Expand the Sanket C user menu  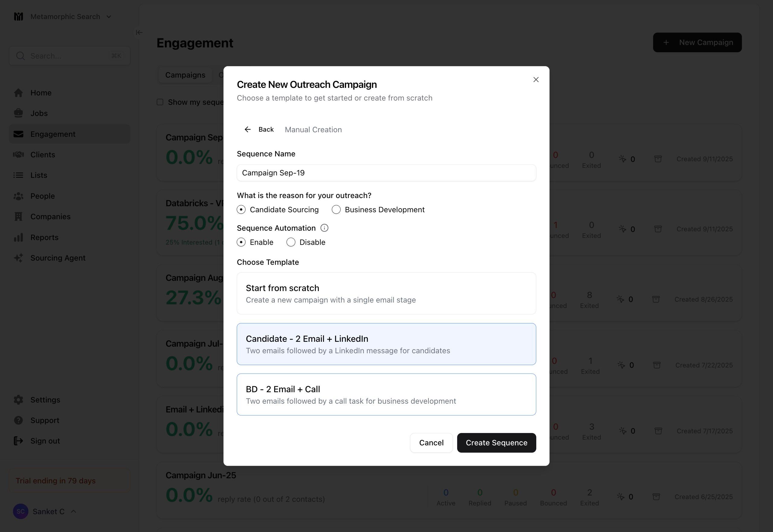tap(74, 511)
